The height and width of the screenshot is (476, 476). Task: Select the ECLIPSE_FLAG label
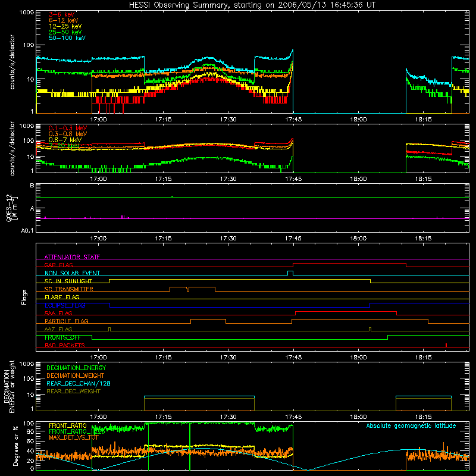[x=65, y=305]
